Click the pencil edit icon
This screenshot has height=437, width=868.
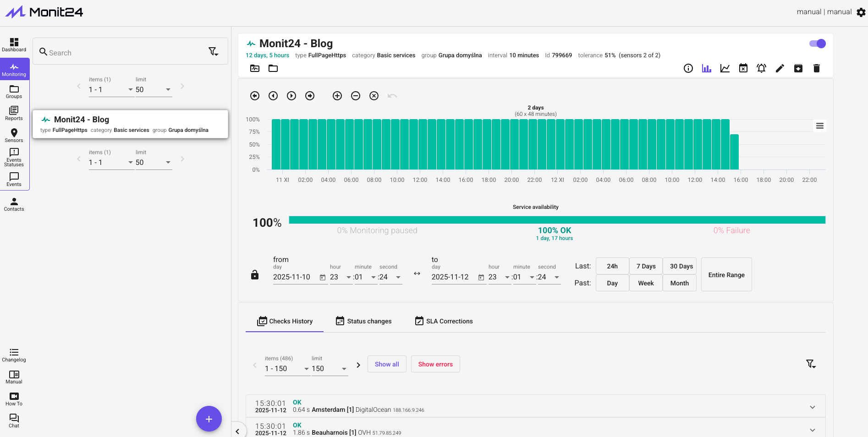[x=780, y=68]
